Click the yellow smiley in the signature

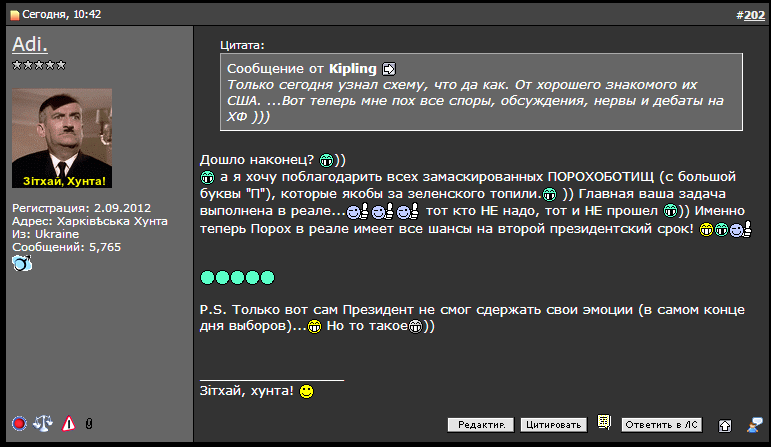pos(306,391)
